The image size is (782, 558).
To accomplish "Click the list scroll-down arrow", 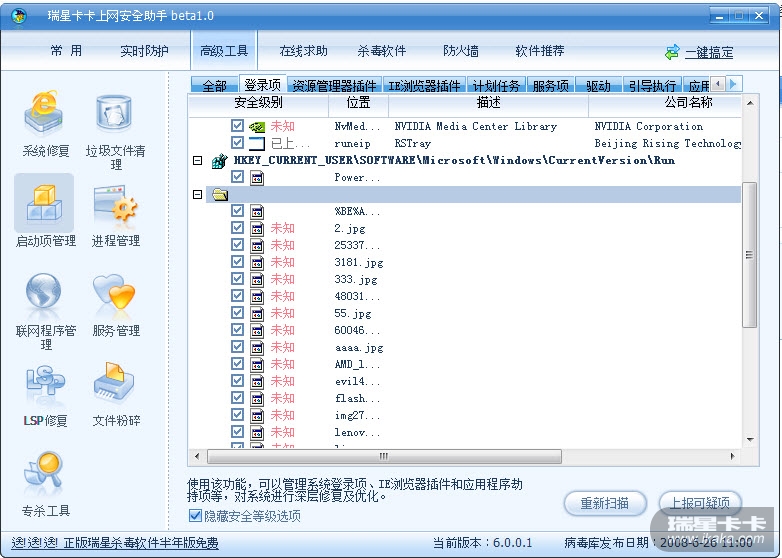I will (750, 439).
